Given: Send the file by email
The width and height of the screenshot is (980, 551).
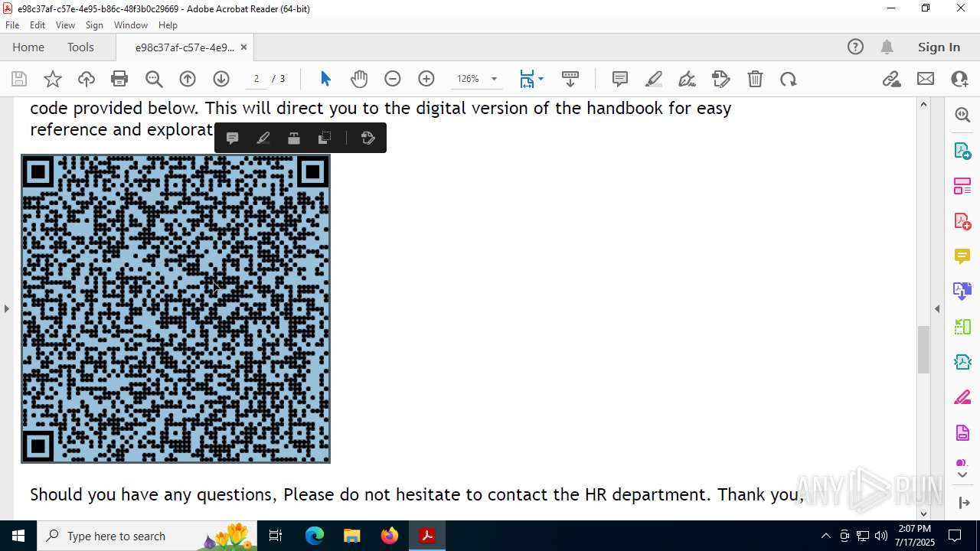Looking at the screenshot, I should point(926,79).
